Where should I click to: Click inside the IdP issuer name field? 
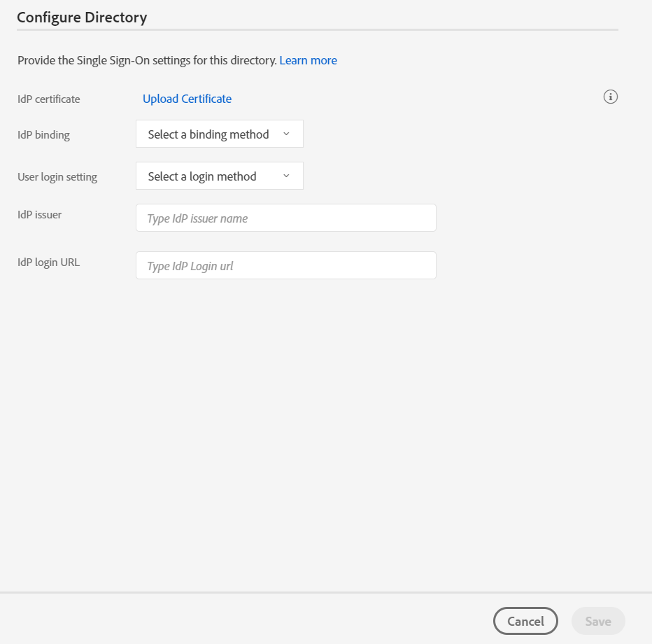tap(285, 218)
